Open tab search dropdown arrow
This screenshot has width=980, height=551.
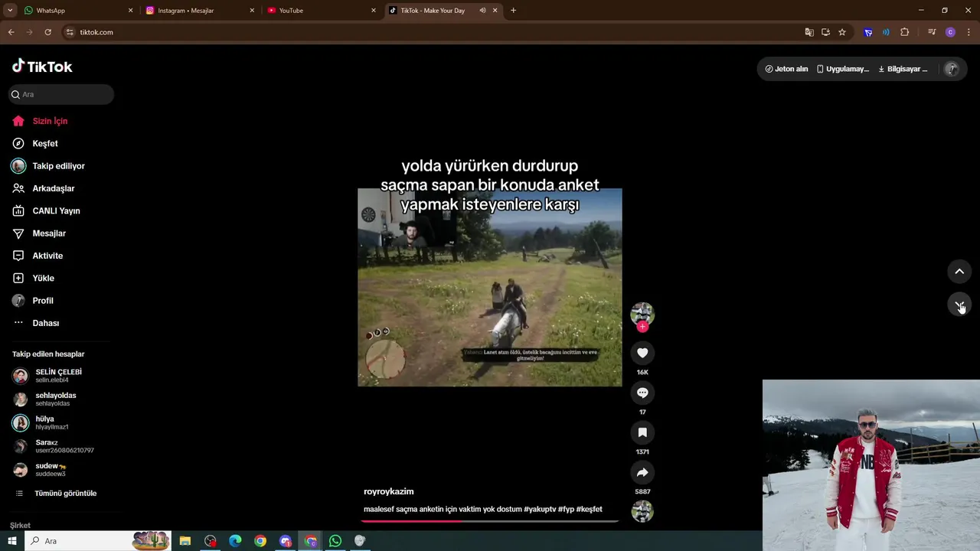(10, 11)
